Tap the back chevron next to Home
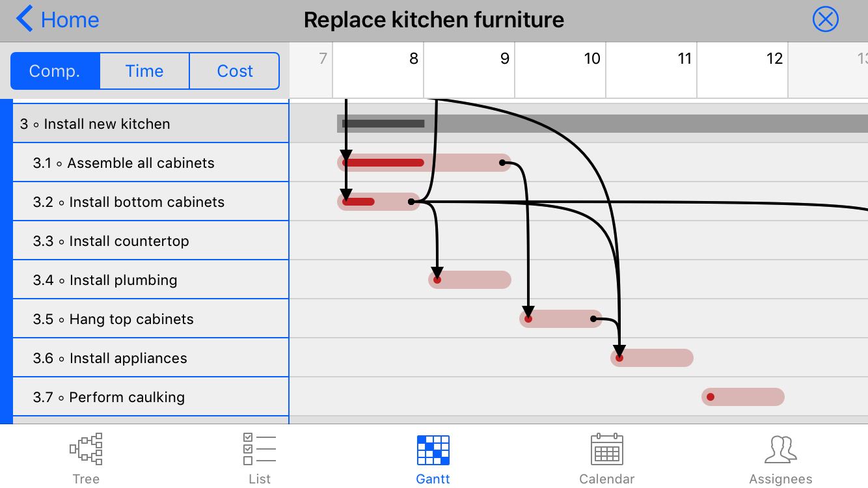 point(25,20)
